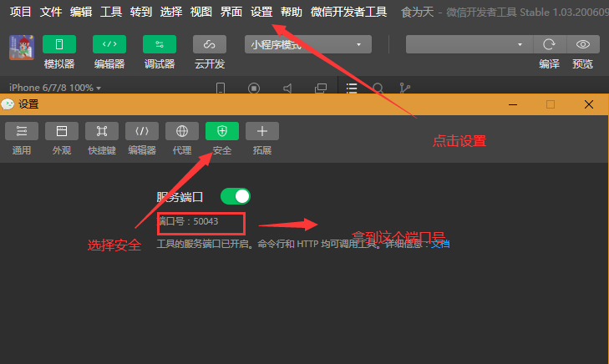
Task: Open the 外观 appearance settings icon
Action: point(62,131)
